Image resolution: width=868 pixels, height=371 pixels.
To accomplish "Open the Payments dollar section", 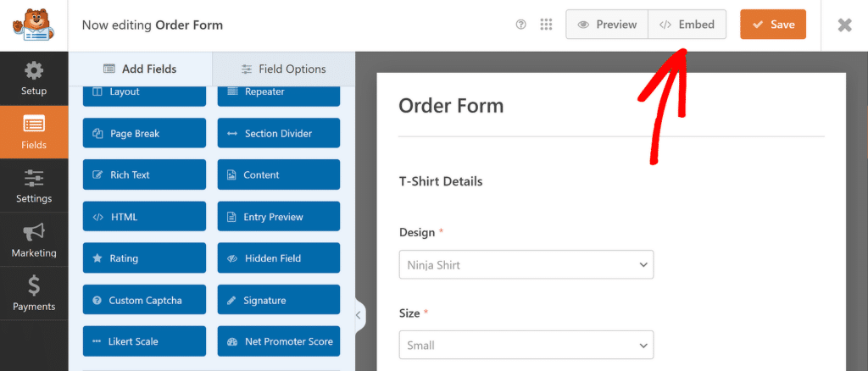I will 34,294.
